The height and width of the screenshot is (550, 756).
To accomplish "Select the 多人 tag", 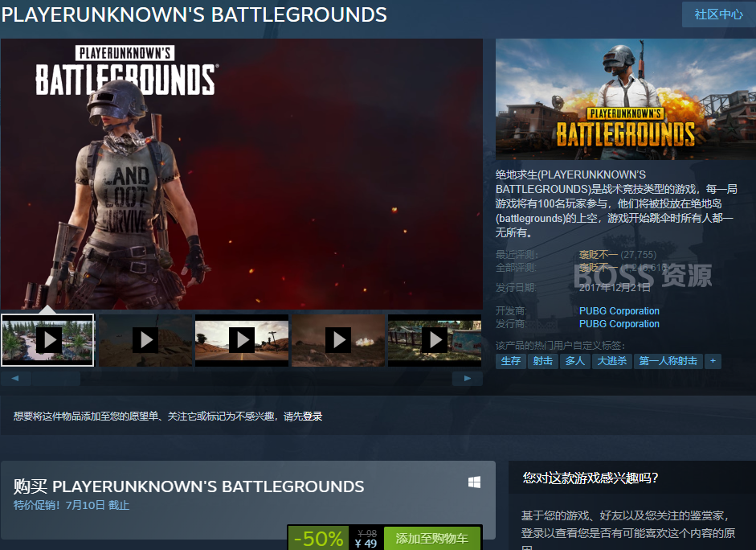I will click(x=574, y=361).
